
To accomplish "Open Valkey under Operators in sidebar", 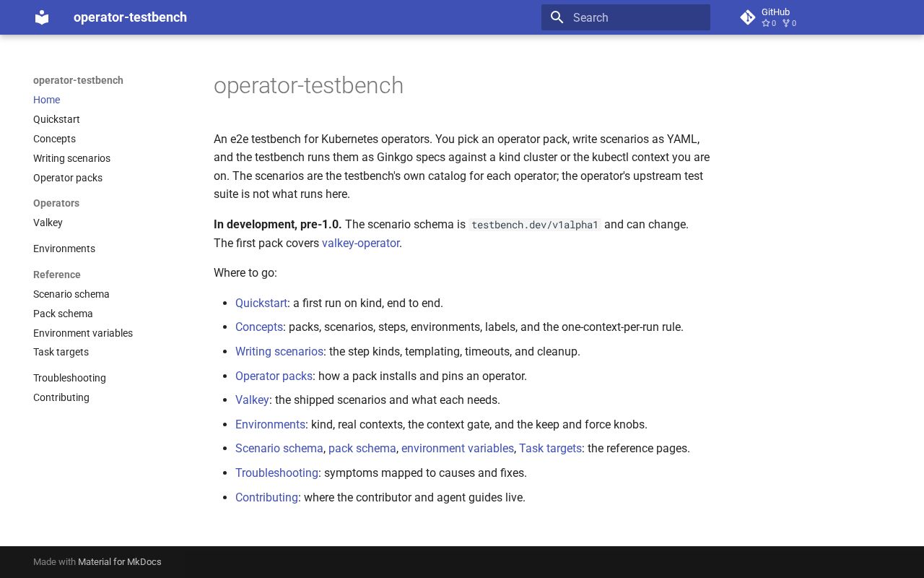I will (x=48, y=223).
